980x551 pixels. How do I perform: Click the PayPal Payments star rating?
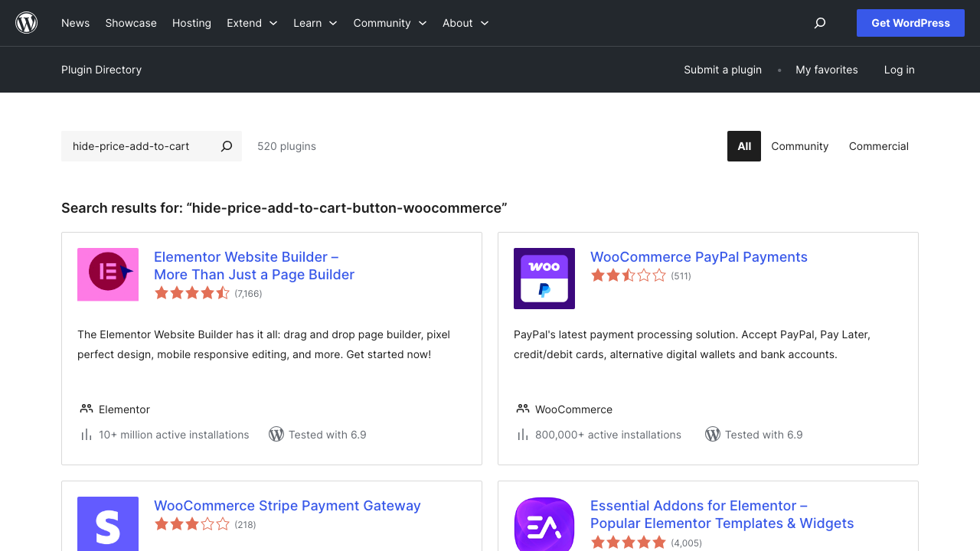629,275
